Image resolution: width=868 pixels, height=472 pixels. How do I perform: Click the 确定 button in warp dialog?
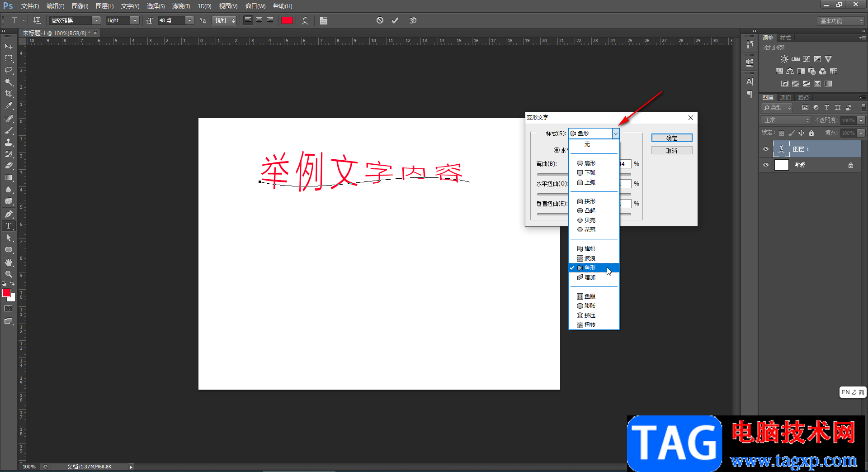[672, 138]
